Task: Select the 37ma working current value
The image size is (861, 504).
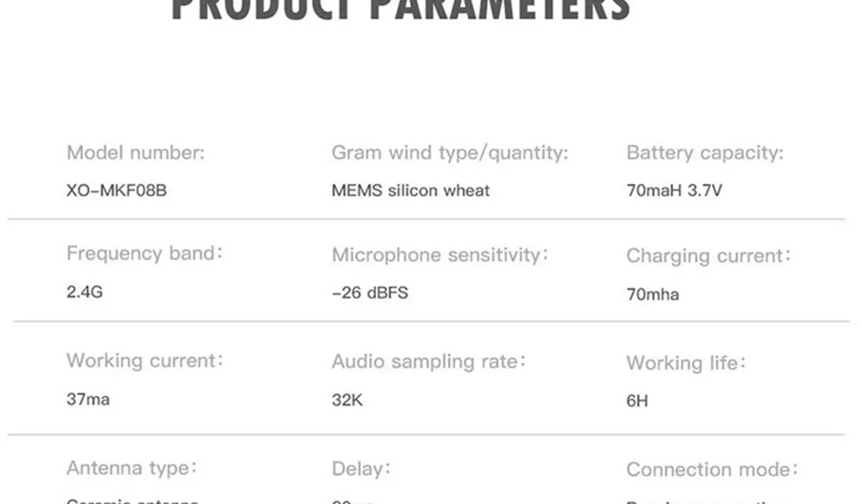Action: (88, 399)
